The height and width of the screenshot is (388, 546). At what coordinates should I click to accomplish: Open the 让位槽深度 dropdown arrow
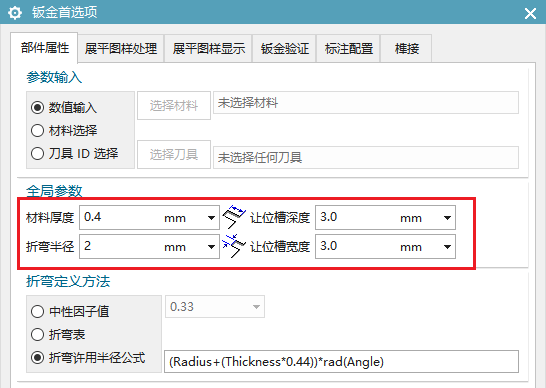(x=447, y=218)
